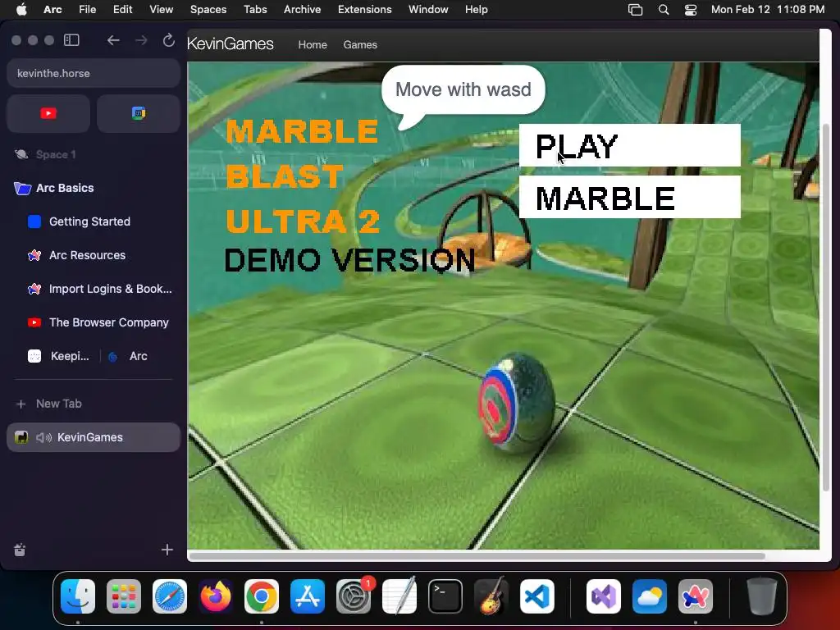This screenshot has width=840, height=630.
Task: Click the MARBLE button
Action: tap(629, 198)
